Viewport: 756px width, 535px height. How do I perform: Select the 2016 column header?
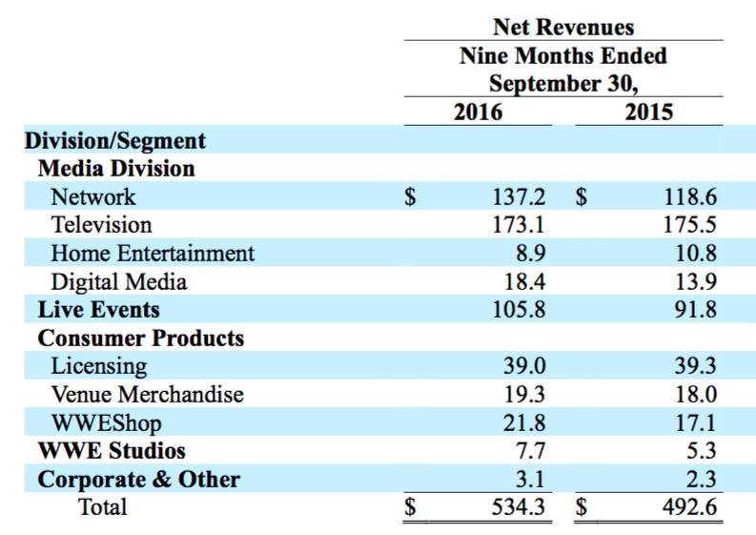[x=477, y=112]
